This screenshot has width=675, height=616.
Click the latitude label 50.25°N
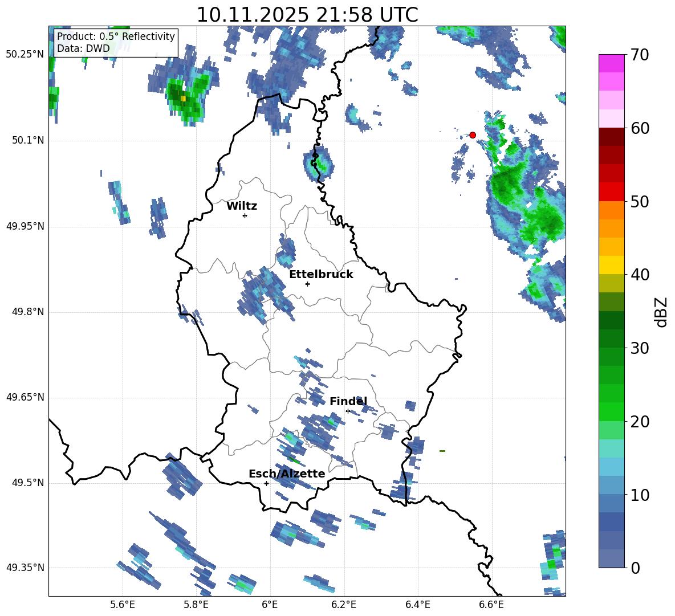coord(25,55)
